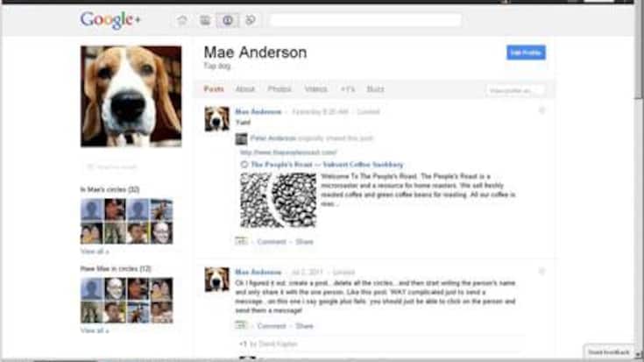
Task: Switch to the Photos profile tab
Action: [x=280, y=89]
